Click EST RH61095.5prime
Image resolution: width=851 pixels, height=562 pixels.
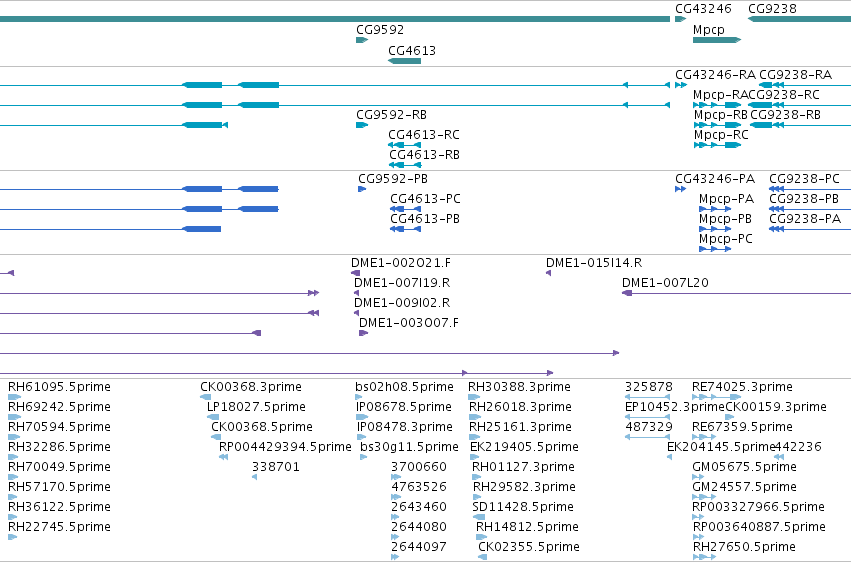[15, 398]
